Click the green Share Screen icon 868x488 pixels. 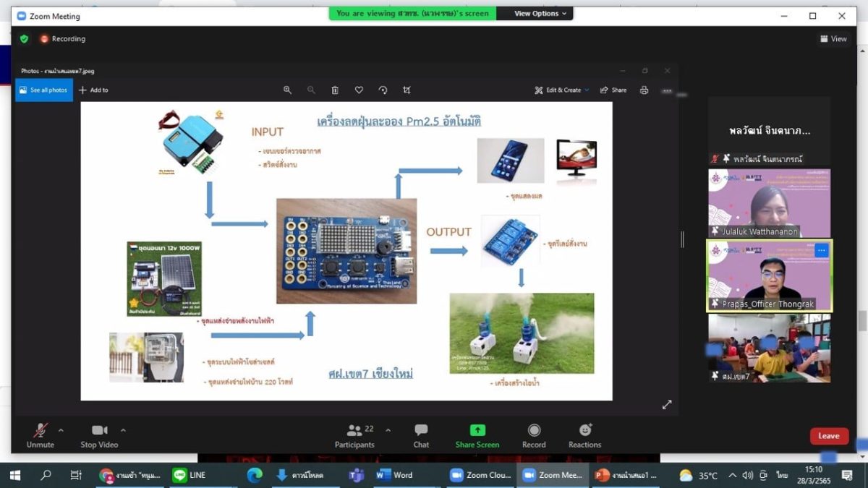[x=477, y=431]
